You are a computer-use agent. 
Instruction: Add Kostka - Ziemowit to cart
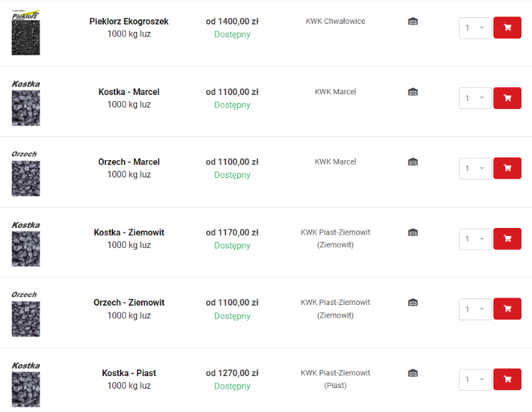pyautogui.click(x=507, y=239)
